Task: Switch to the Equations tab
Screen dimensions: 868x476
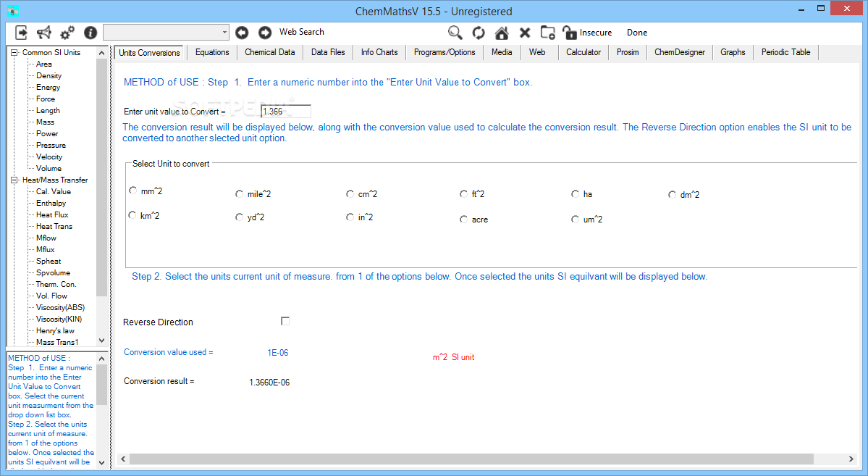Action: pos(212,52)
